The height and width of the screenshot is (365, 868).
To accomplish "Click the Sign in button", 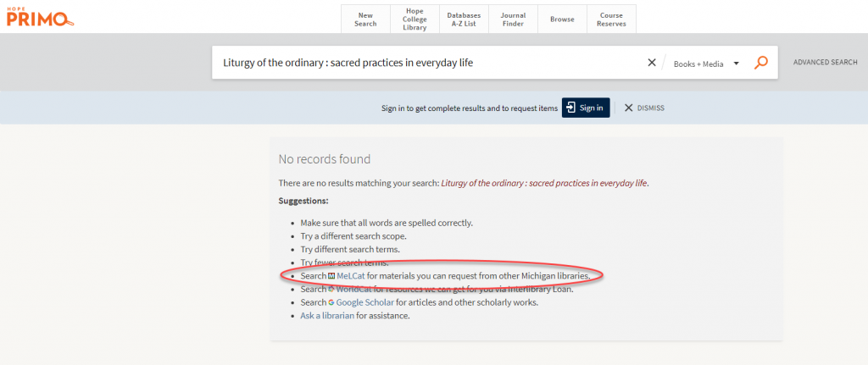I will point(585,108).
